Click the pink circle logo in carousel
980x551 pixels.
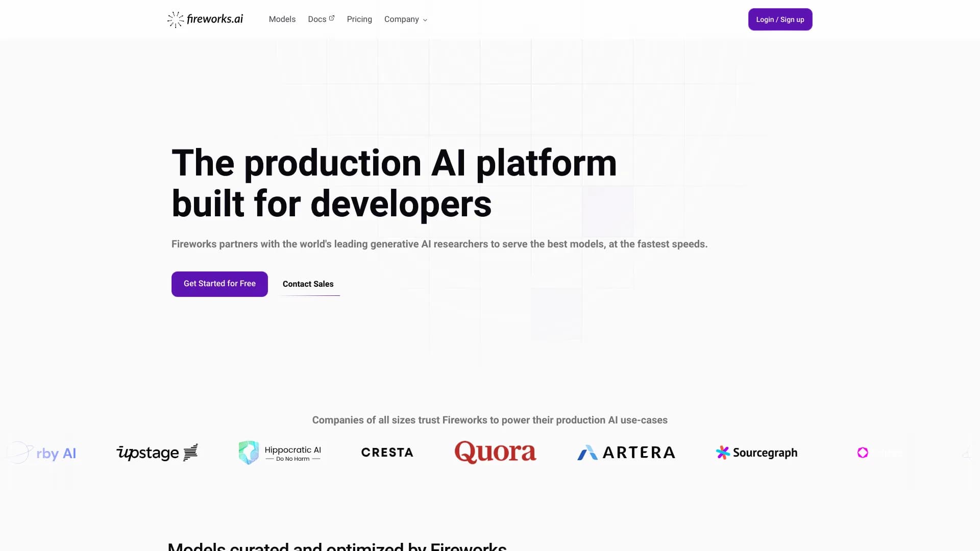tap(863, 453)
